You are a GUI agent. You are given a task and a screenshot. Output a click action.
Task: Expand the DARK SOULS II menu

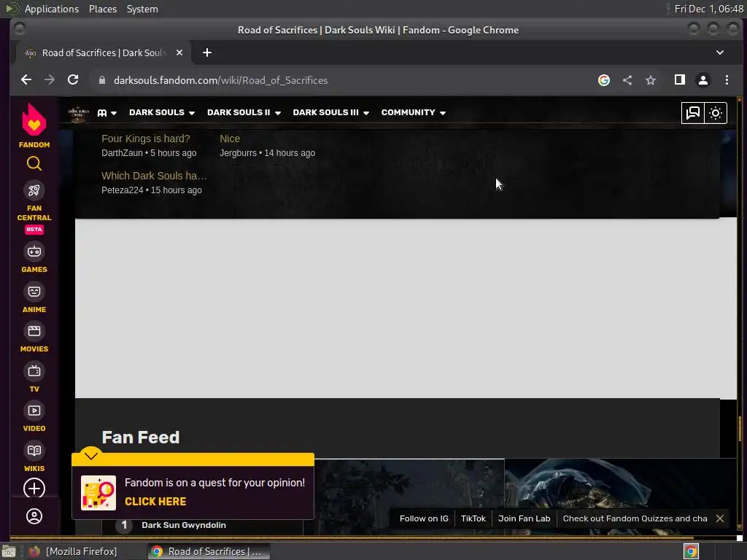click(244, 113)
